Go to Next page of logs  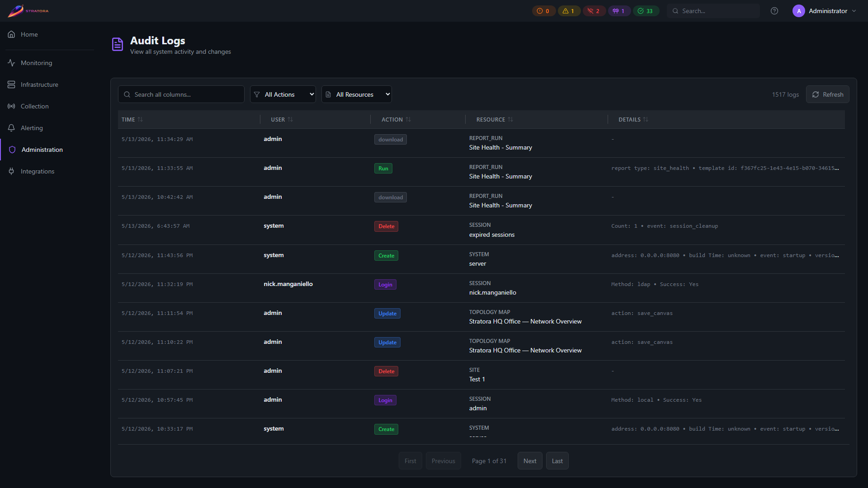[x=530, y=461]
